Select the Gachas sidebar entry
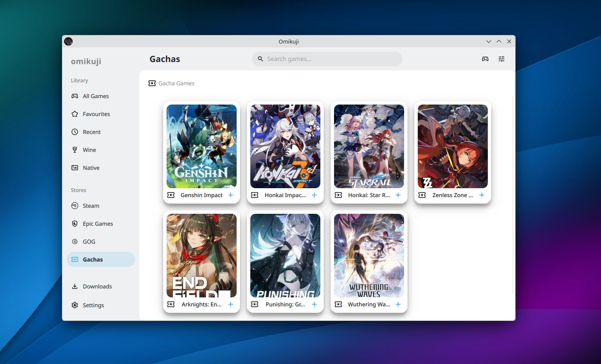This screenshot has height=364, width=601. click(101, 259)
